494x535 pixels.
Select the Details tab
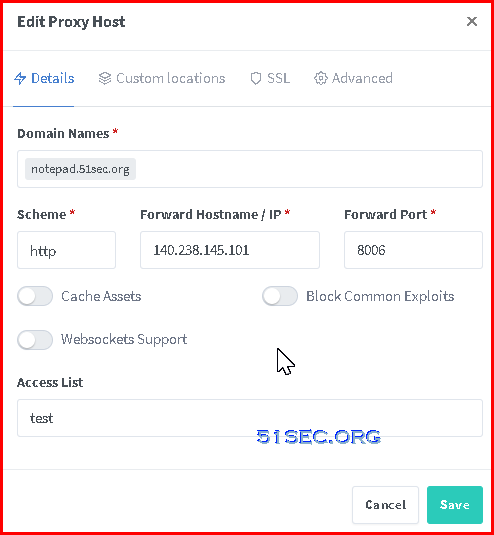point(44,78)
